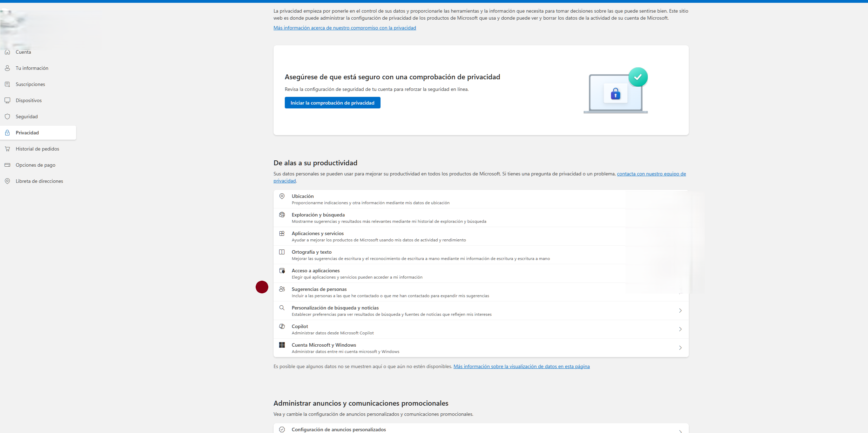This screenshot has height=433, width=868.
Task: Expand Cuenta Microsoft y Windows chevron
Action: 680,348
